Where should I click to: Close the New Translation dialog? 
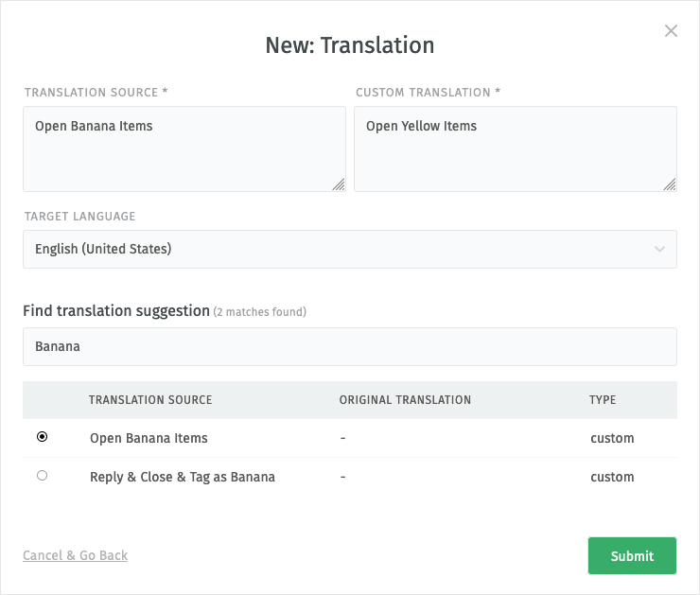[x=671, y=31]
